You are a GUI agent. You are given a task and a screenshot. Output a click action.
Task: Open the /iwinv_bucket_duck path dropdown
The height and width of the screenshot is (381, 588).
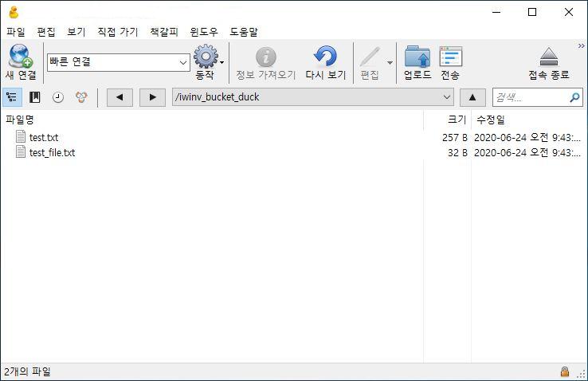coord(447,97)
